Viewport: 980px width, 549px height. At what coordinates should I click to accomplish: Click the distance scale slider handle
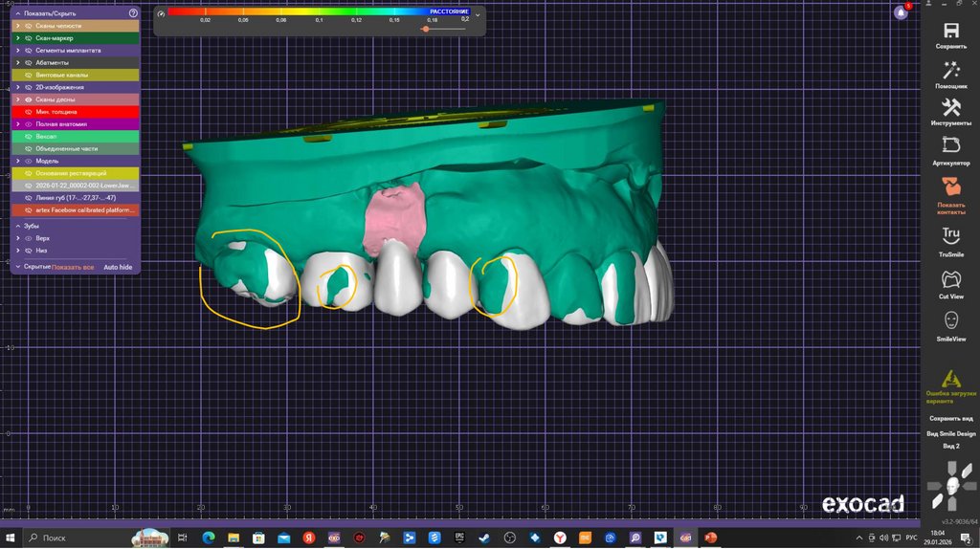click(426, 29)
